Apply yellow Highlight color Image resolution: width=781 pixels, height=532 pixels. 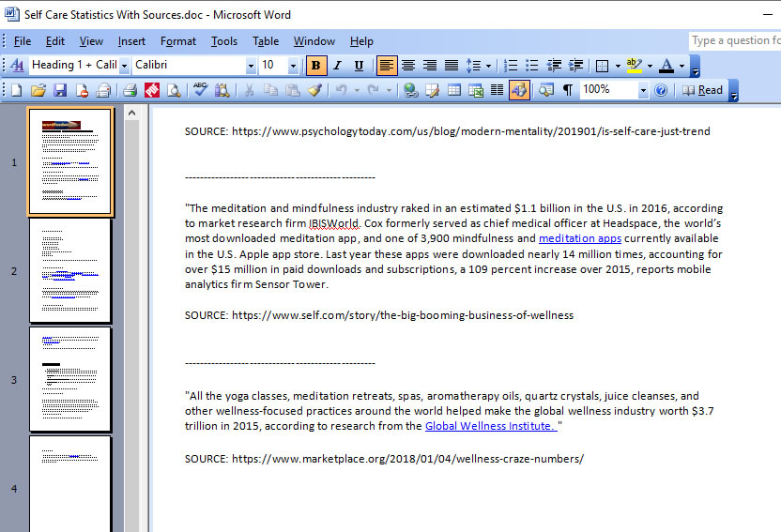[634, 65]
